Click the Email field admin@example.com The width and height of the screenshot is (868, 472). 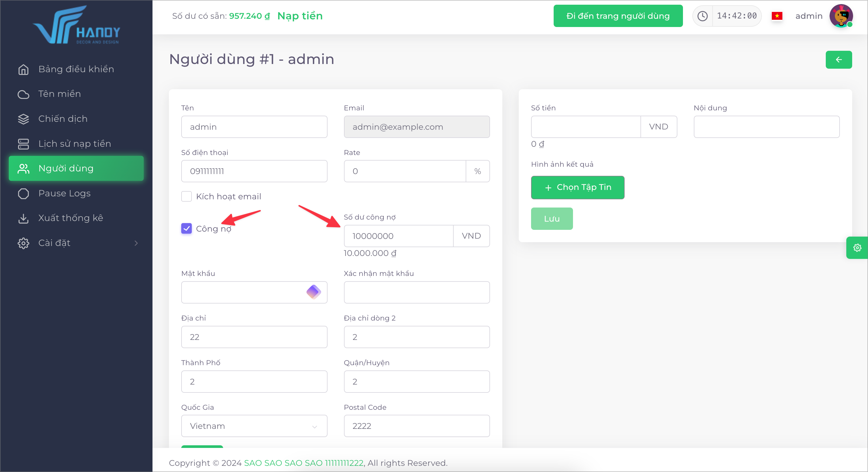(x=416, y=127)
